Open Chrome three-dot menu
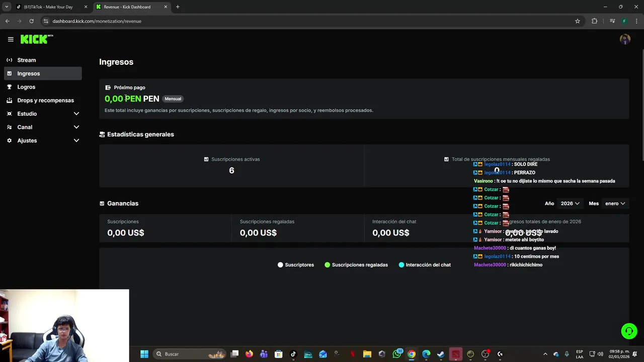 (637, 21)
